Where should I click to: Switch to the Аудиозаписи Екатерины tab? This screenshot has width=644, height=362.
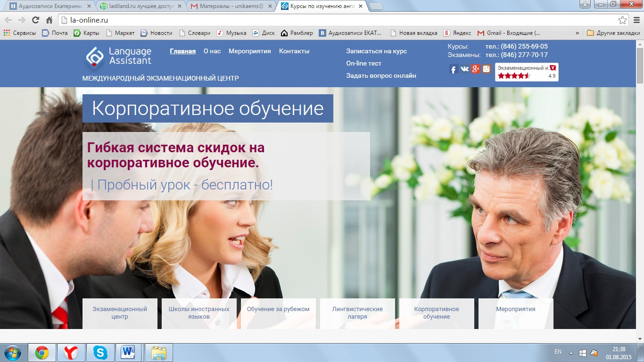50,6
